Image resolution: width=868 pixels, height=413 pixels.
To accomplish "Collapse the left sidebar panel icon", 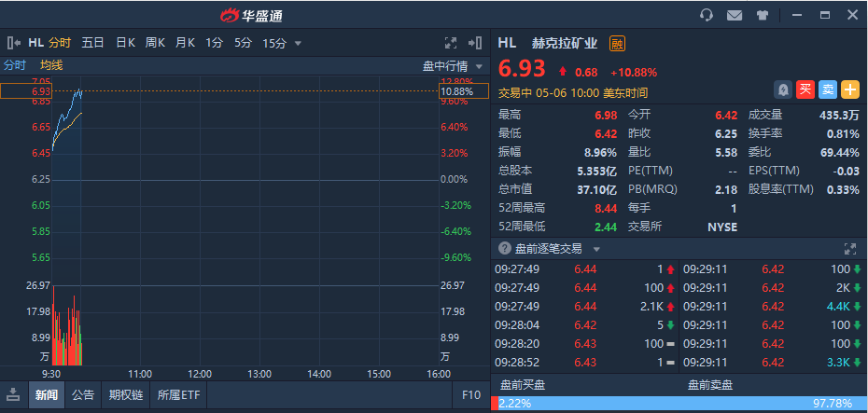I will click(x=14, y=43).
